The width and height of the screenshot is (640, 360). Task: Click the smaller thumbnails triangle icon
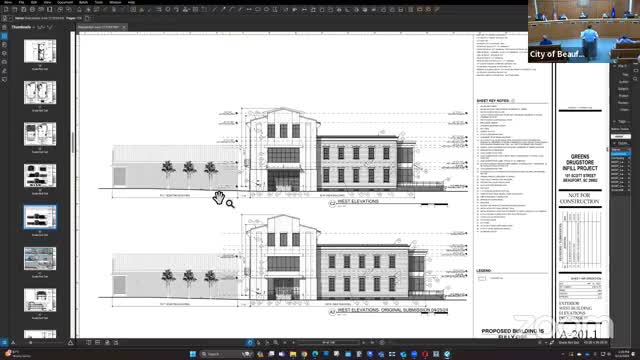(x=13, y=343)
